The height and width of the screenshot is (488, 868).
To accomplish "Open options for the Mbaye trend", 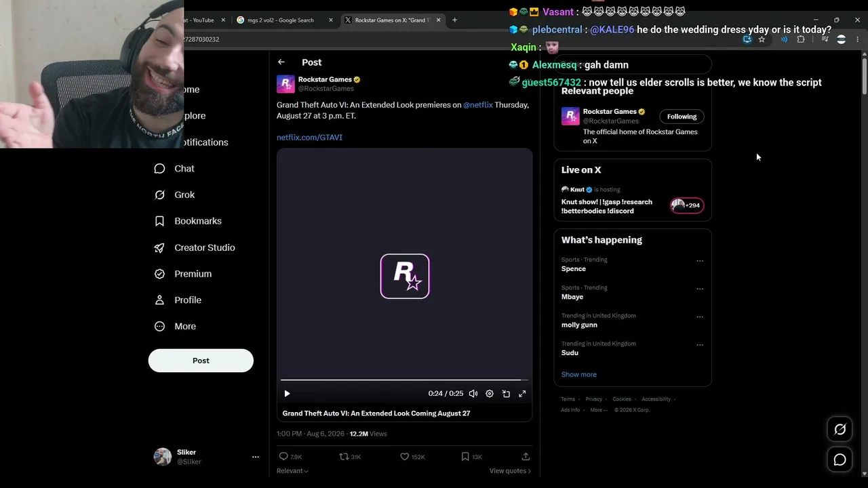I will coord(699,289).
